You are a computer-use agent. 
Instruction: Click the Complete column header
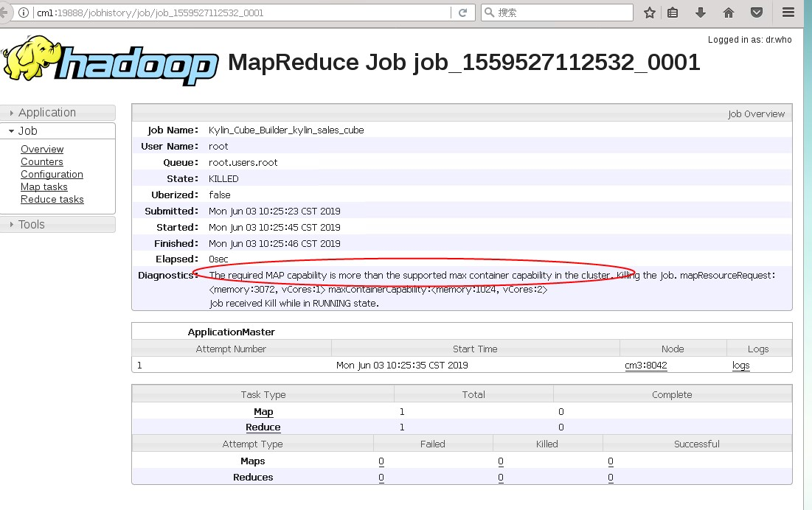coord(672,394)
